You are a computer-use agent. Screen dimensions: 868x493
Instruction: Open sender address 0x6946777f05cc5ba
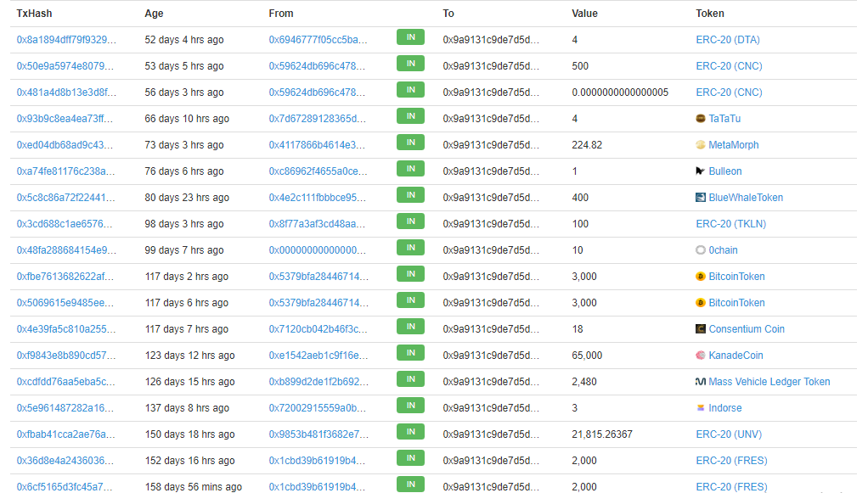pyautogui.click(x=318, y=40)
